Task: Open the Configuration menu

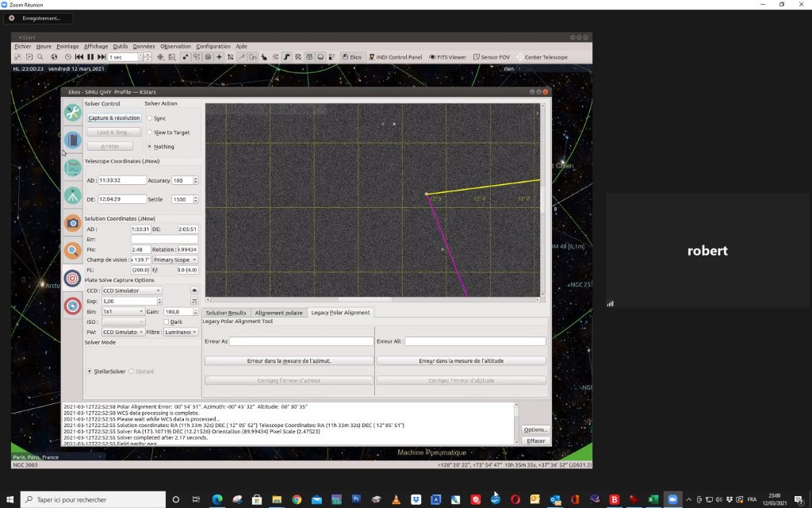Action: 213,46
